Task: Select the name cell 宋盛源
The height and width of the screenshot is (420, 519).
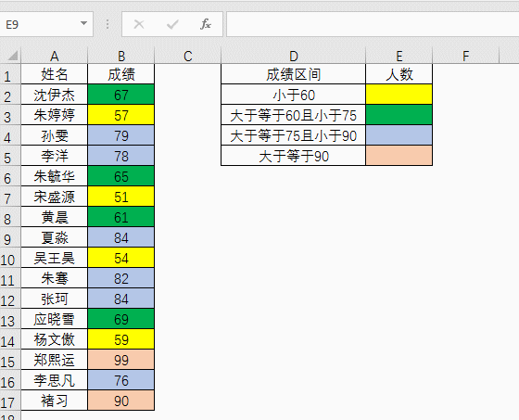Action: 55,197
